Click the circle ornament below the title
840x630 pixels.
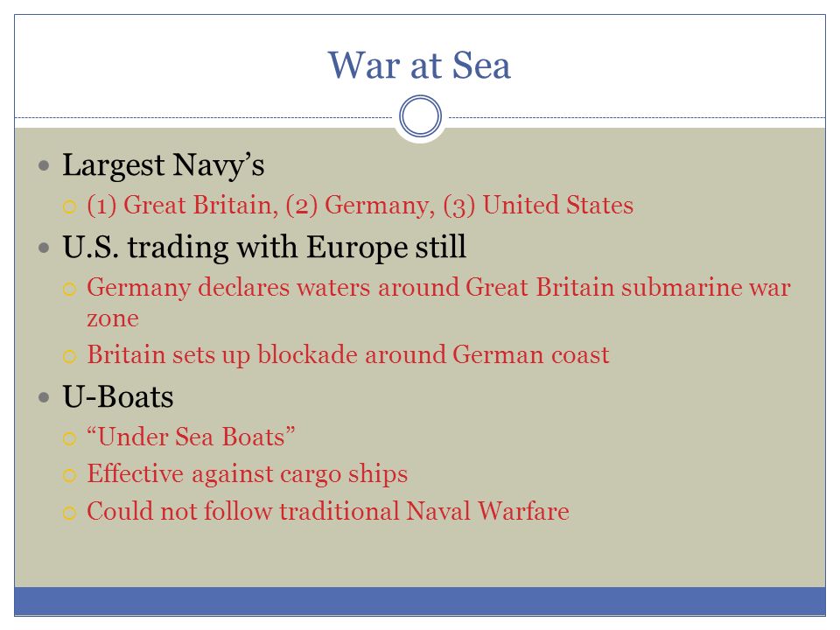pos(421,116)
